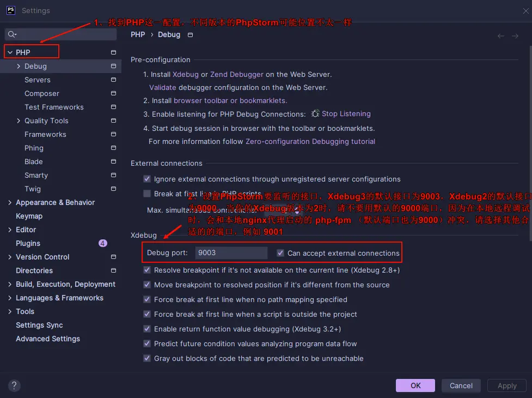
Task: Click PHP in the breadcrumb
Action: click(138, 35)
